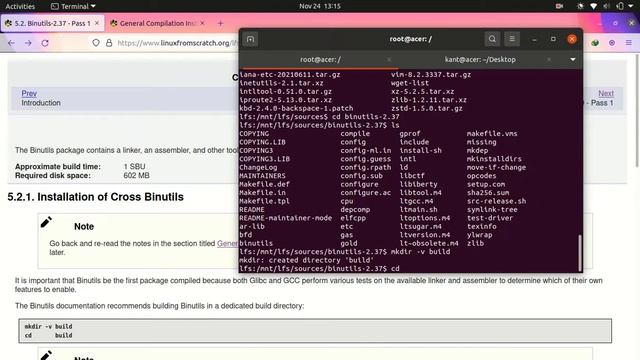Click 'zstd-1.5.0.tar.gz' in the terminal output
Screen dimensions: 640x360
[427, 108]
